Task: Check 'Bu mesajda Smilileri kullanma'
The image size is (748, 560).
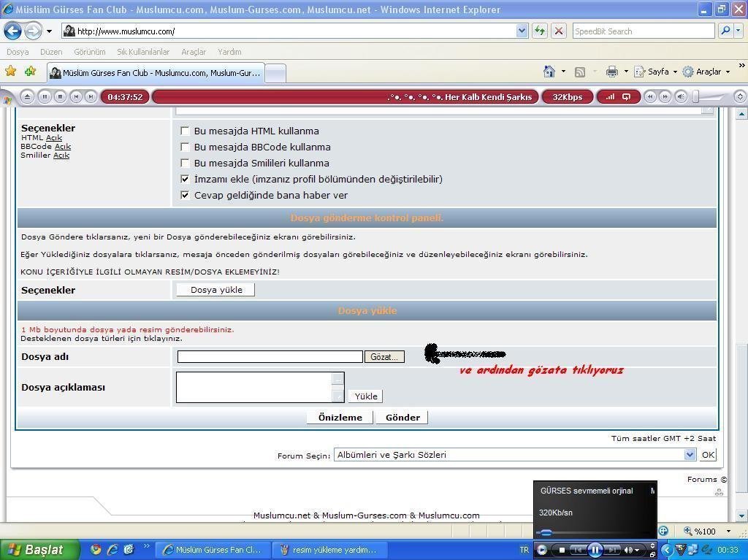Action: pyautogui.click(x=185, y=163)
